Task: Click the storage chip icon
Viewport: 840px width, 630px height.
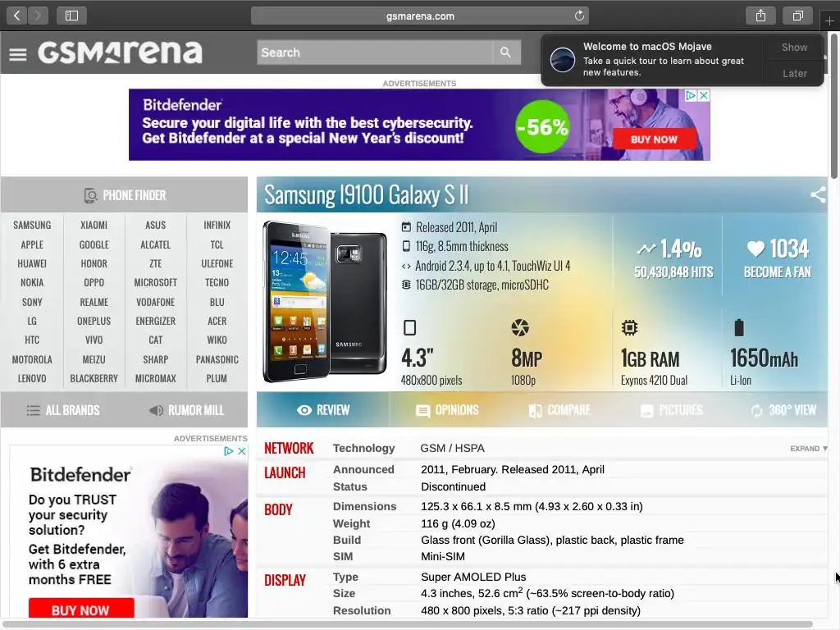Action: [x=407, y=285]
